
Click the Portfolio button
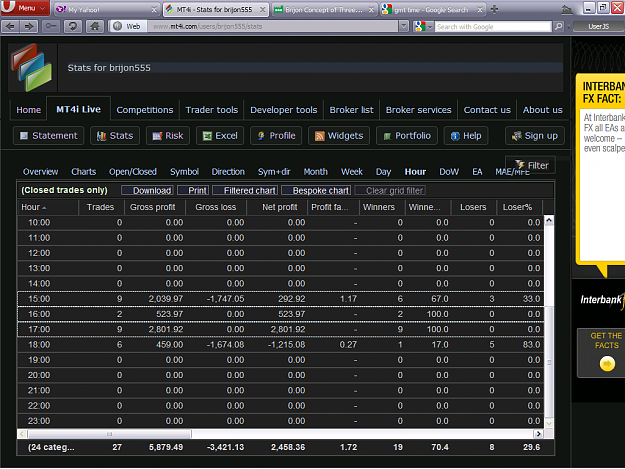407,135
